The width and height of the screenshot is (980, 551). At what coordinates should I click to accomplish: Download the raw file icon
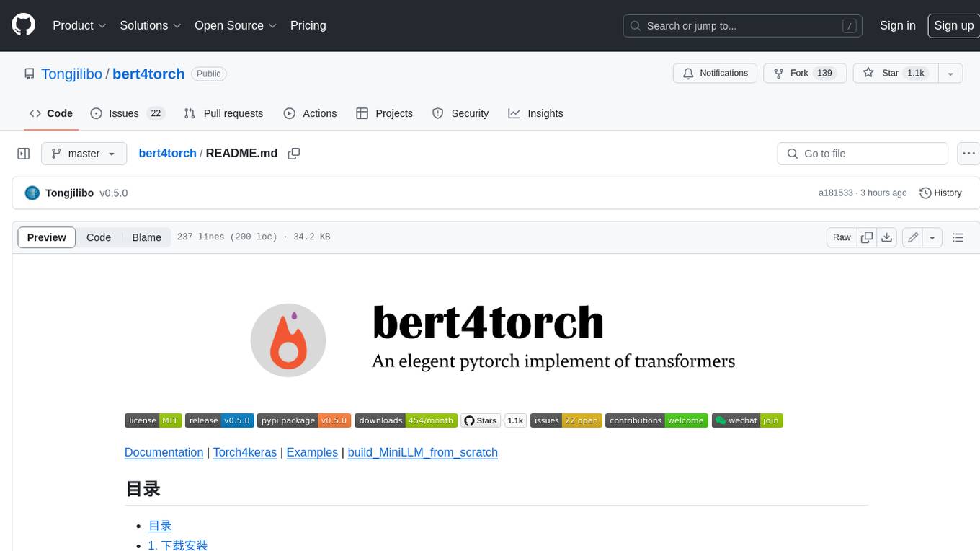click(x=887, y=237)
